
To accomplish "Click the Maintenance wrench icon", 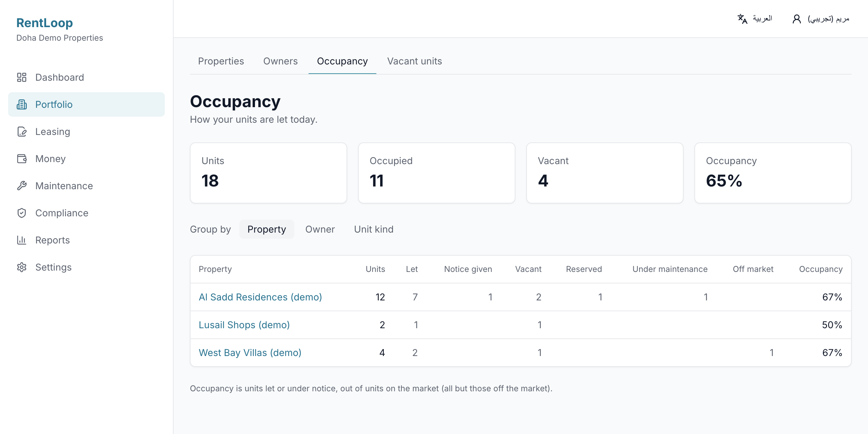I will (22, 186).
